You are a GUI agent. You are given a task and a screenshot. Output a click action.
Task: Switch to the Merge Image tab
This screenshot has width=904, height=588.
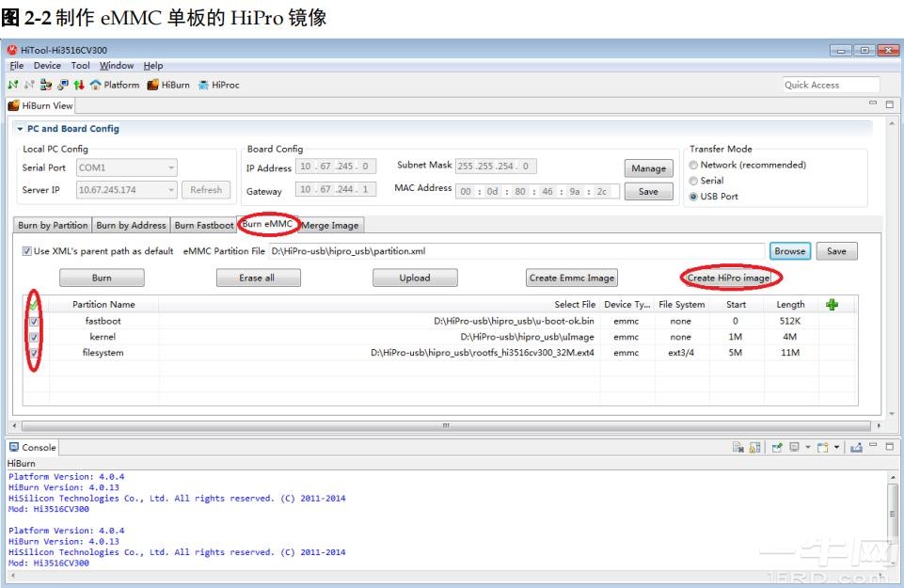pos(329,226)
